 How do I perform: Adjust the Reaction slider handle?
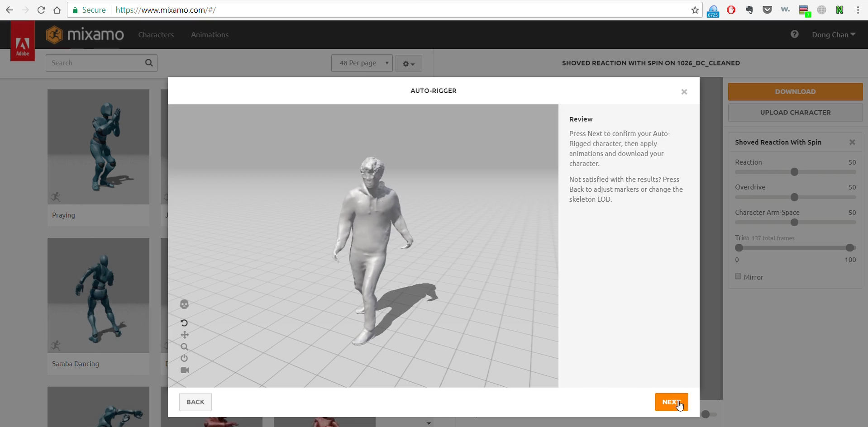[x=794, y=172]
